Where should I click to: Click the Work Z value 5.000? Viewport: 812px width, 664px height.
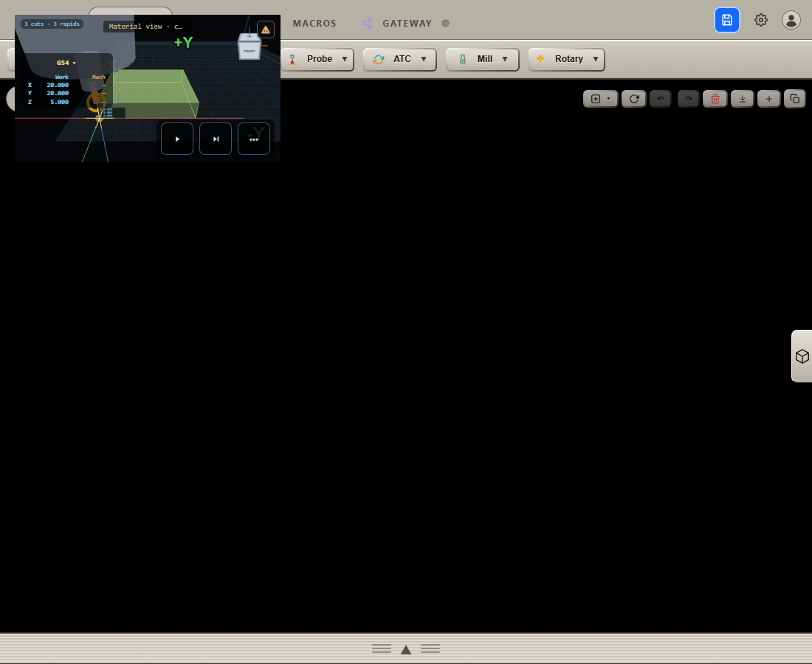60,102
